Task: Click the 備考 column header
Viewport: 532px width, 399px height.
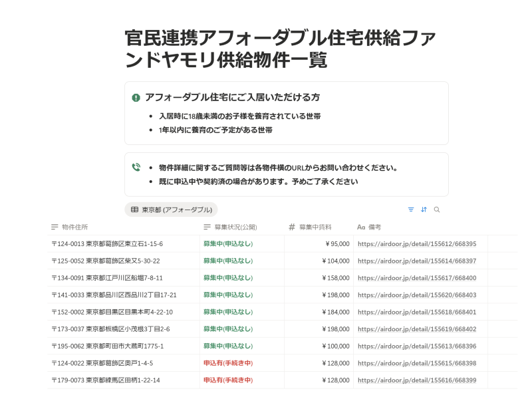Action: [421, 227]
